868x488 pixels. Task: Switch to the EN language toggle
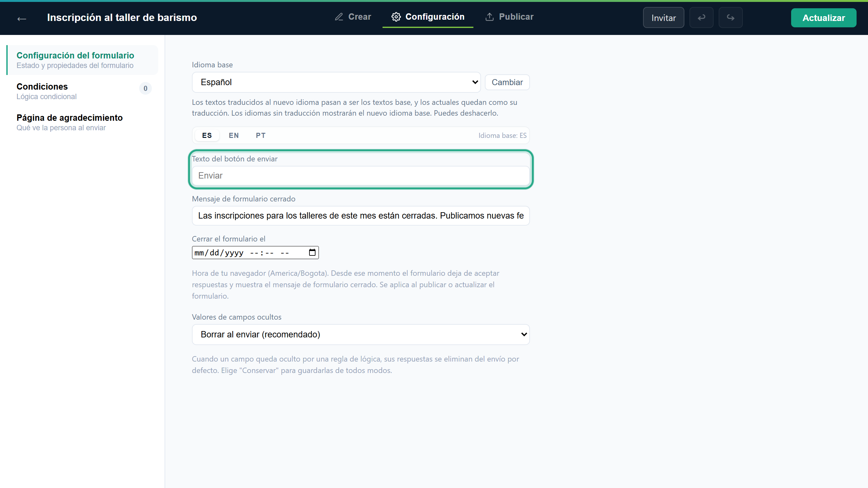234,135
